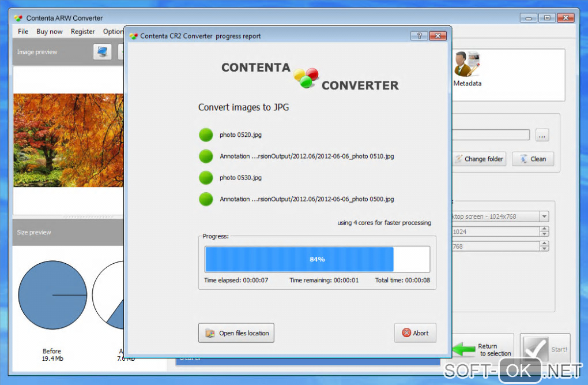This screenshot has width=588, height=385.
Task: Click the autumn tree preview image
Action: [68, 140]
